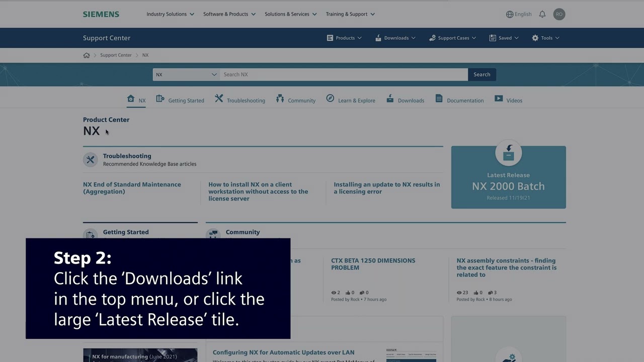Switch to the Downloads tab

click(x=405, y=100)
